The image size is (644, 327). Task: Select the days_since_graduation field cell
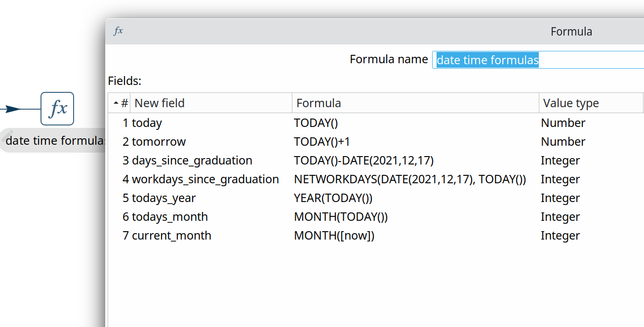pyautogui.click(x=192, y=161)
